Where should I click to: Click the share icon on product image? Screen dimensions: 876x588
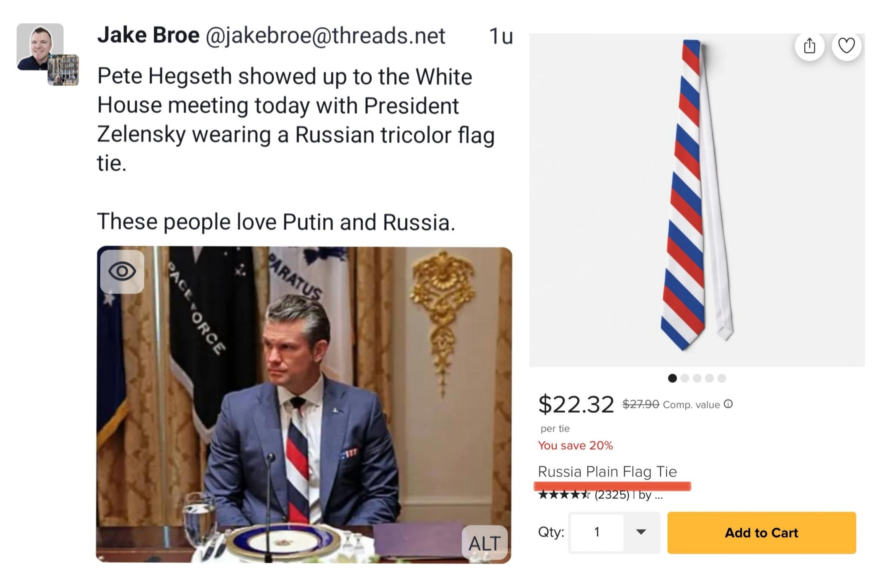click(809, 47)
